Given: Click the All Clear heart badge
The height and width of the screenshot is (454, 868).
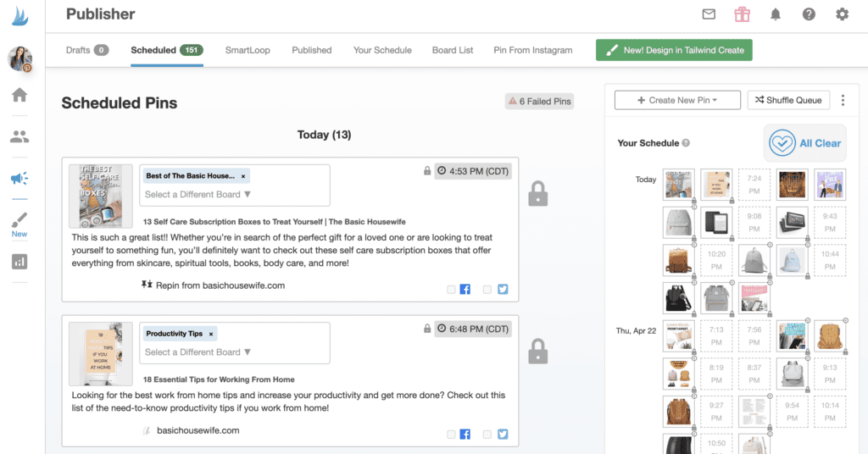Looking at the screenshot, I should tap(805, 143).
